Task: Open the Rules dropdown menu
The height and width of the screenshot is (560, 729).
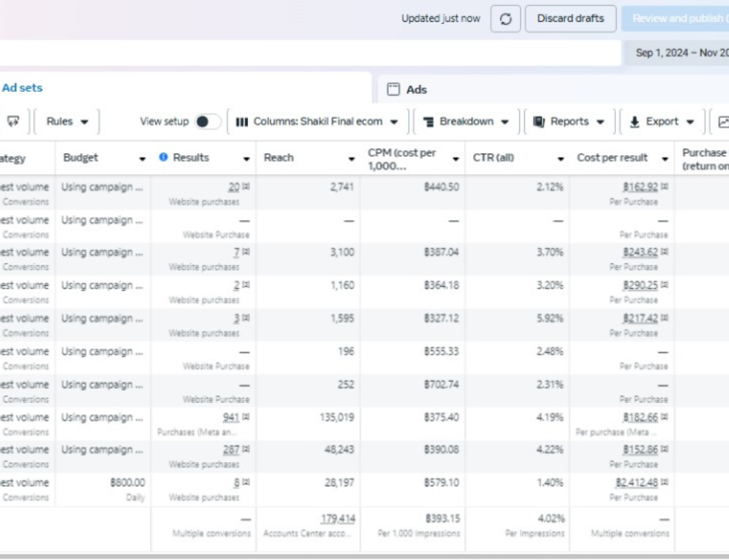Action: click(x=68, y=122)
